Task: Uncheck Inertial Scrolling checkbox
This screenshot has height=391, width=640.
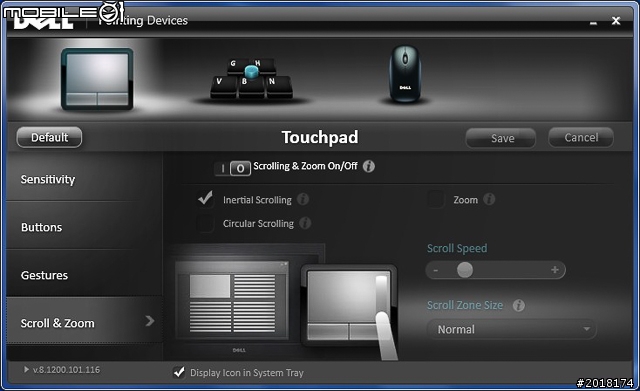Action: (205, 199)
